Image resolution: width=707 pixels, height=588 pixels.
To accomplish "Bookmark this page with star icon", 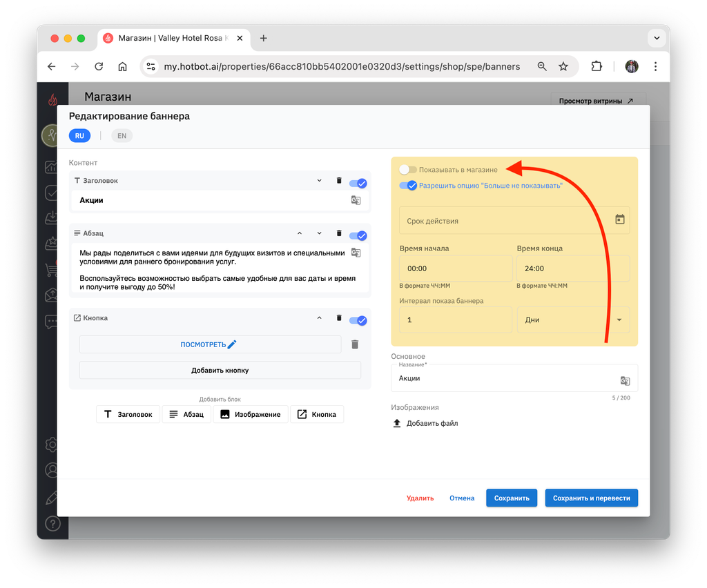I will pyautogui.click(x=563, y=67).
